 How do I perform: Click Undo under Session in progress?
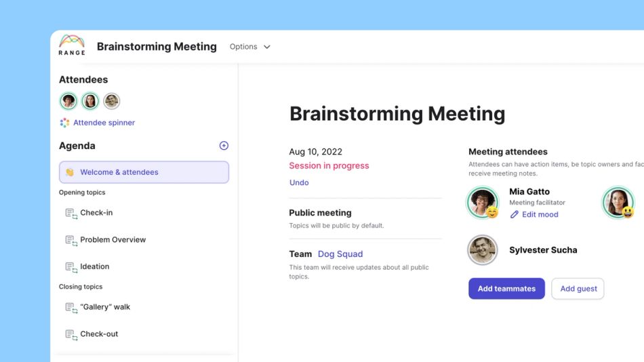pos(299,182)
